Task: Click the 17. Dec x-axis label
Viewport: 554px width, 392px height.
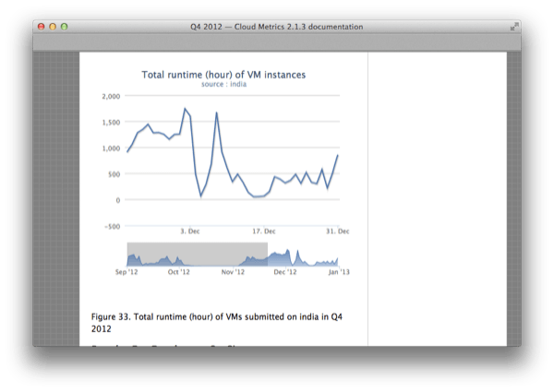Action: point(264,232)
